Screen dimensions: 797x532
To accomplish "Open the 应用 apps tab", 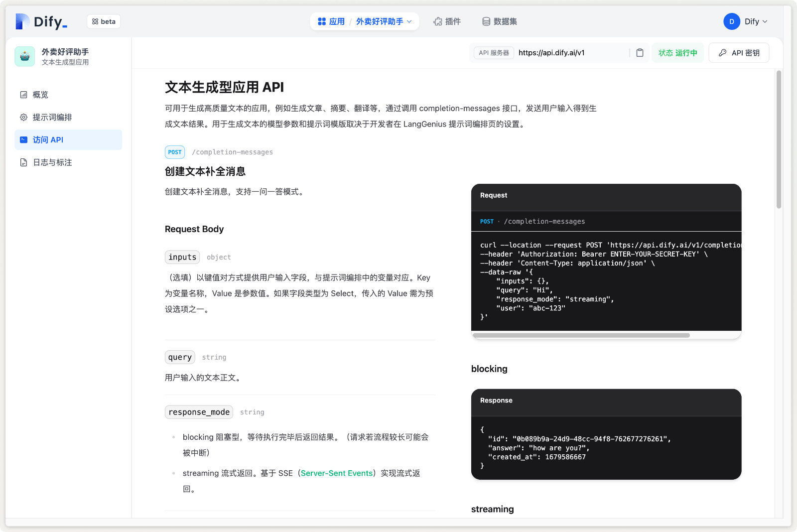I will click(x=331, y=21).
